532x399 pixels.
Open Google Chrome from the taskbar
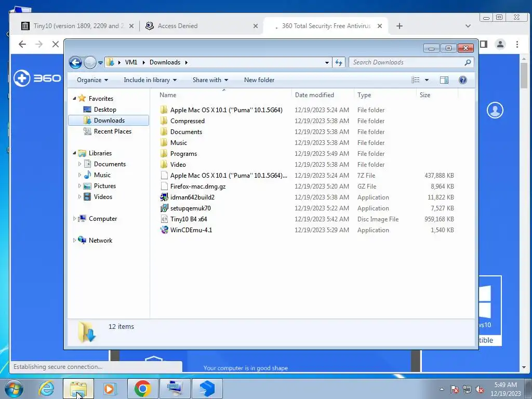[x=142, y=389]
